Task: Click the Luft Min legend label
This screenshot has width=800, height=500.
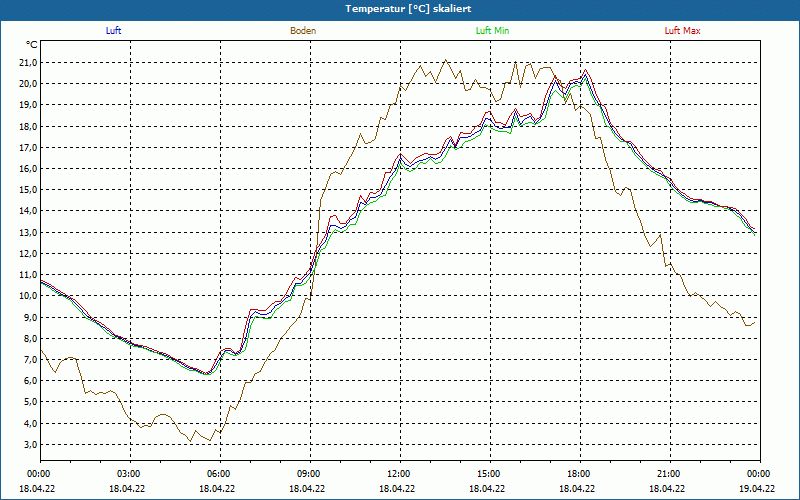Action: [492, 31]
